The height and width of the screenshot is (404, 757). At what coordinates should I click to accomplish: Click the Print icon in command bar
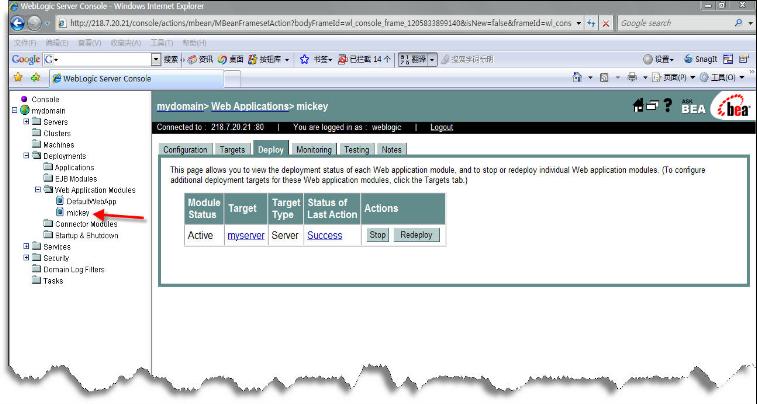point(632,77)
